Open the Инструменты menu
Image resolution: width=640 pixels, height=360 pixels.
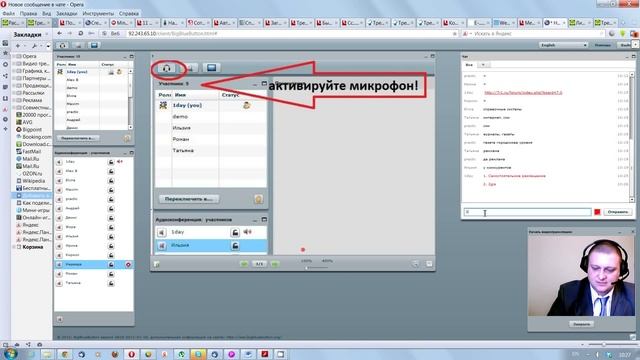(x=98, y=13)
